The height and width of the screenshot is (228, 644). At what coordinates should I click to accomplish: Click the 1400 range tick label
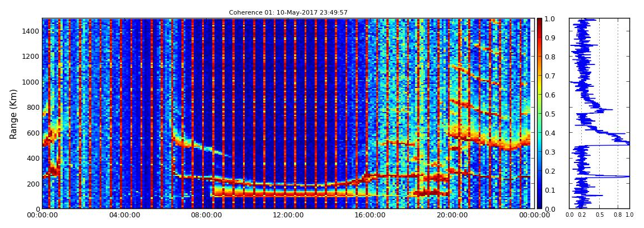pos(31,31)
